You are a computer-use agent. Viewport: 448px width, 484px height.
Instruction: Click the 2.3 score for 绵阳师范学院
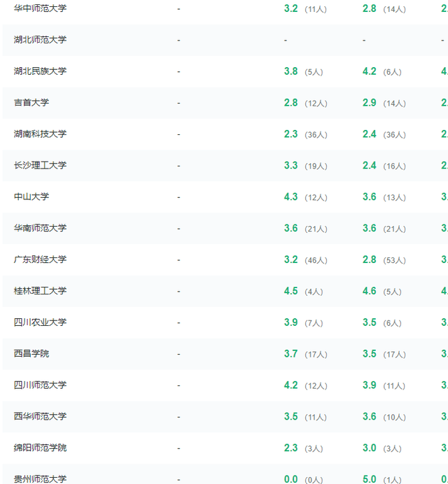pos(290,448)
